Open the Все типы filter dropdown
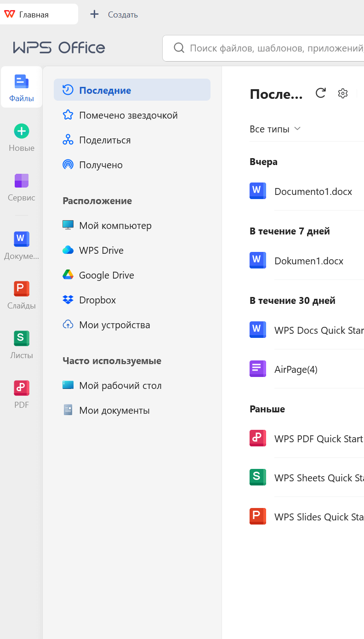The height and width of the screenshot is (639, 364). pyautogui.click(x=275, y=129)
